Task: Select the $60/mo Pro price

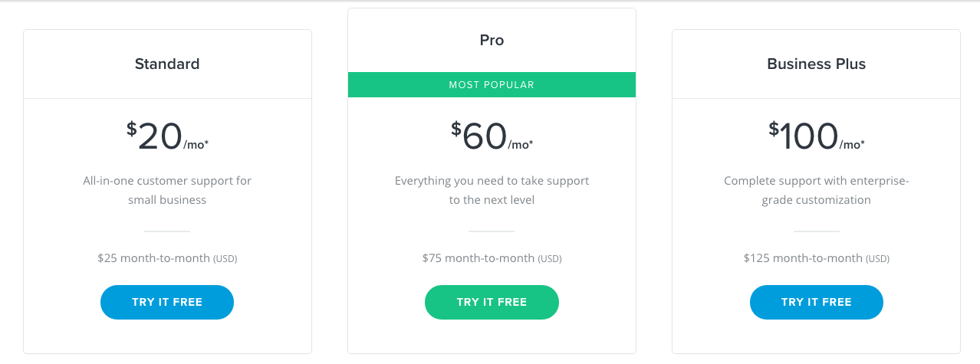Action: coord(485,137)
